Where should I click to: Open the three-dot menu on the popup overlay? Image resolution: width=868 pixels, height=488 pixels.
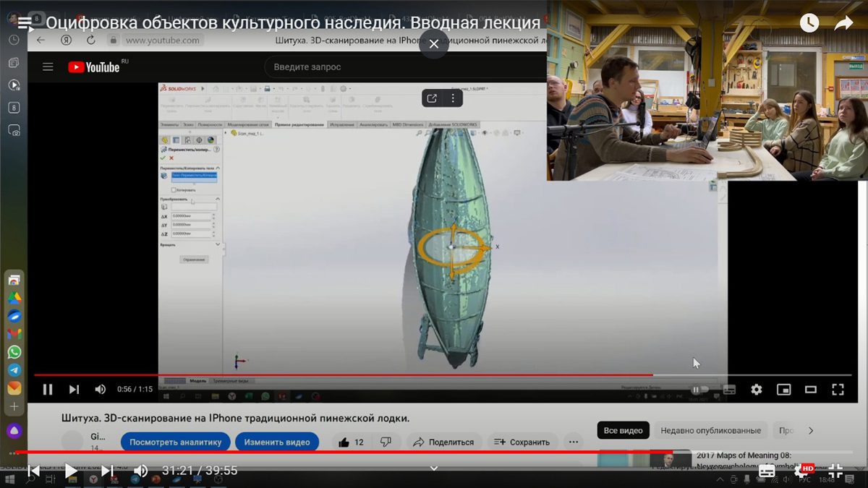tap(453, 98)
